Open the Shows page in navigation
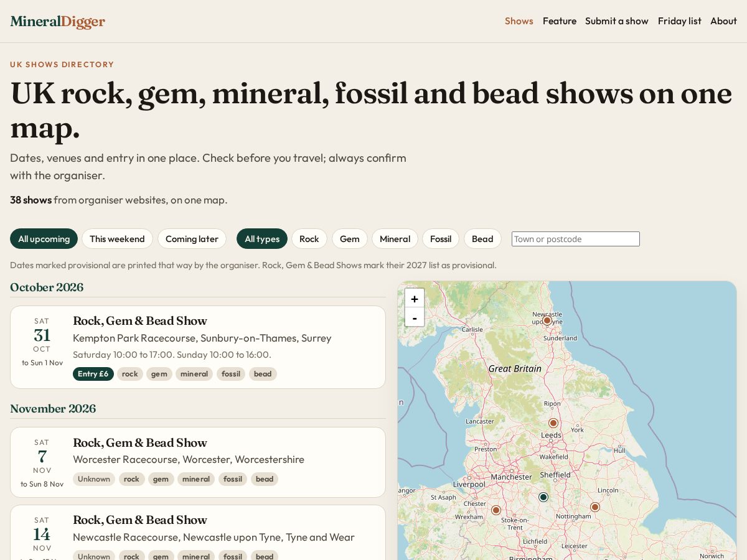This screenshot has width=747, height=560. pyautogui.click(x=519, y=21)
